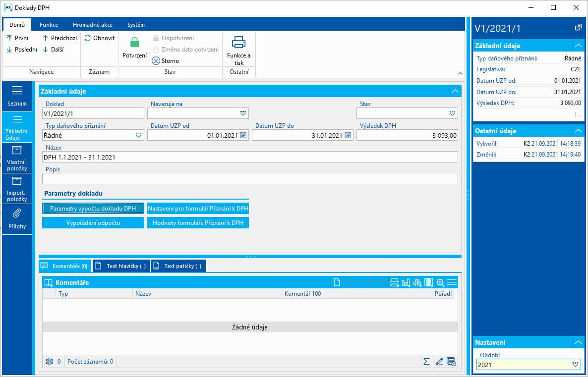Screen dimensions: 588x377
Task: Go to previous record with Předchozí
Action: pyautogui.click(x=59, y=38)
